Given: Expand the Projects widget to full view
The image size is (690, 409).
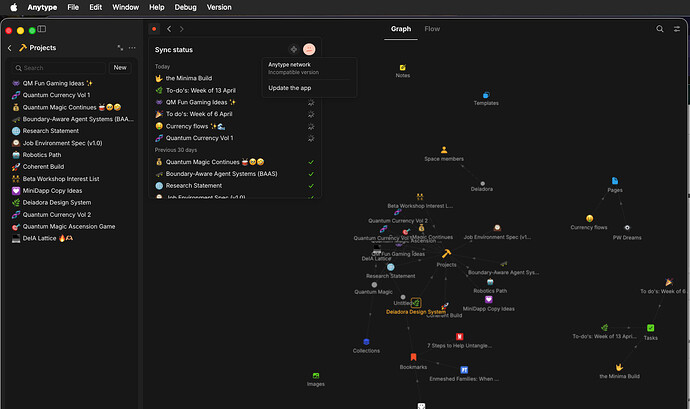Looking at the screenshot, I should pos(120,48).
